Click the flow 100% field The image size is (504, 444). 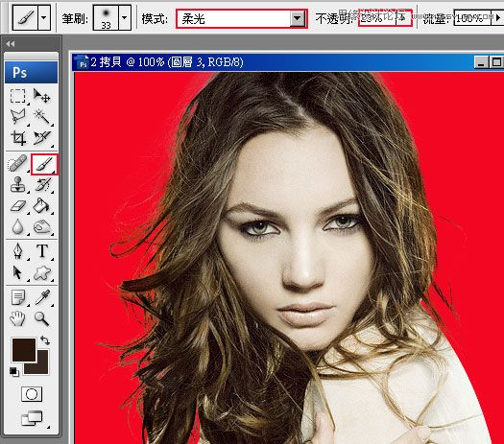click(472, 18)
